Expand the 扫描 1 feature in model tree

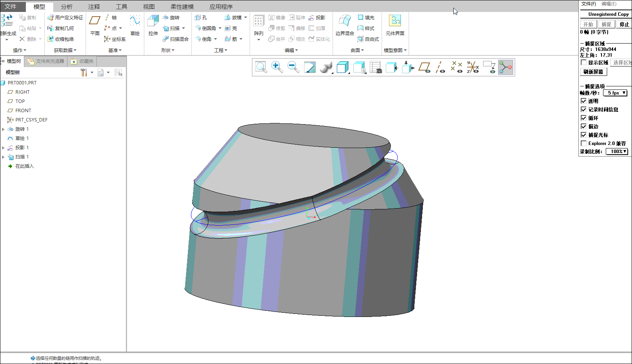click(3, 157)
